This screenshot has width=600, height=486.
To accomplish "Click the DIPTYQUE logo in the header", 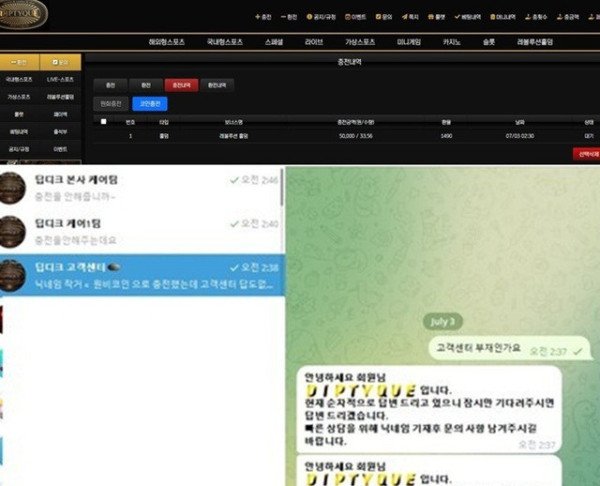I will [x=23, y=14].
